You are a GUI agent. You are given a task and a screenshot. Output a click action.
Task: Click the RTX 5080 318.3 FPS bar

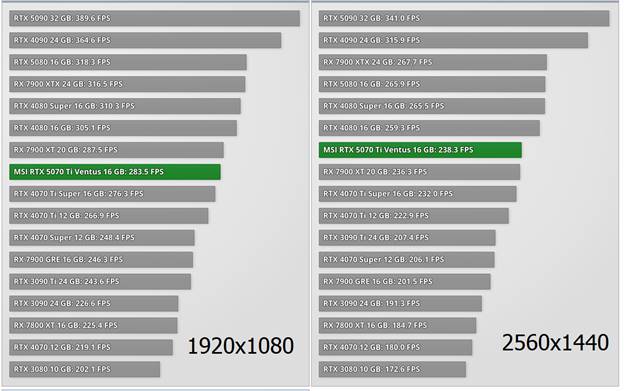[128, 62]
